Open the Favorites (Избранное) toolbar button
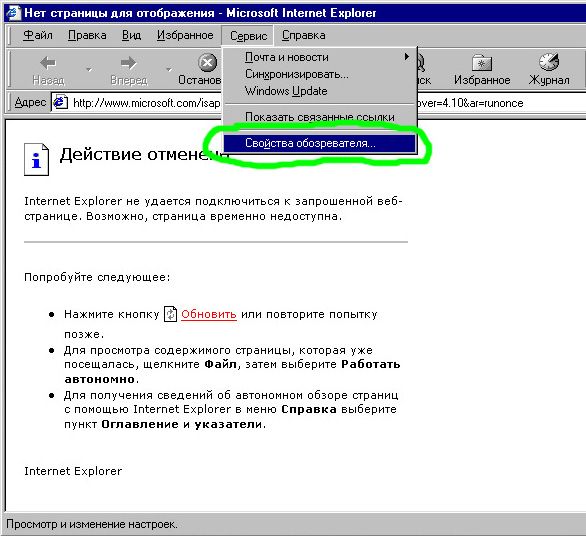Screen dimensions: 586x536 (x=482, y=70)
